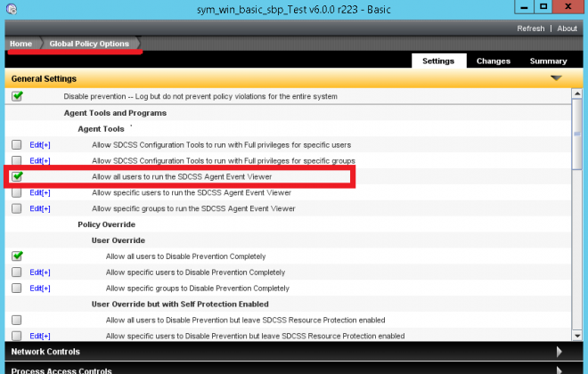Enable SDCSS Configuration Tools for specific groups checkbox
Image resolution: width=588 pixels, height=374 pixels.
[x=17, y=160]
